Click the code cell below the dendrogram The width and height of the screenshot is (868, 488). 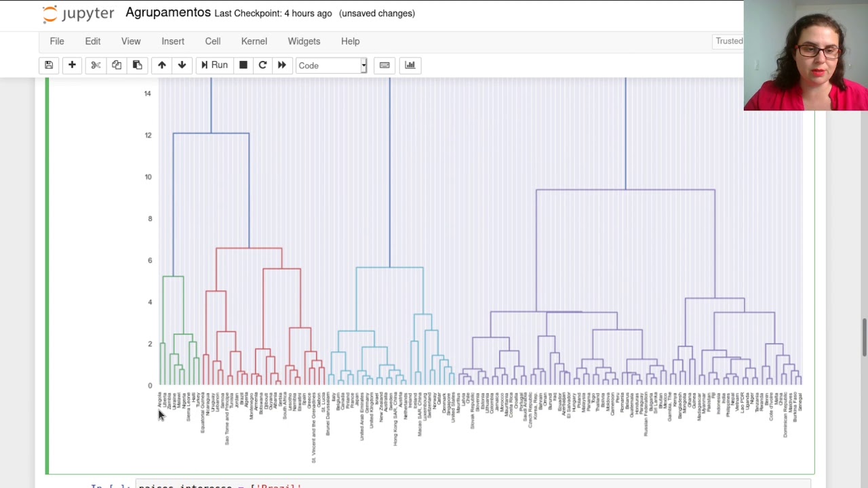pyautogui.click(x=473, y=485)
